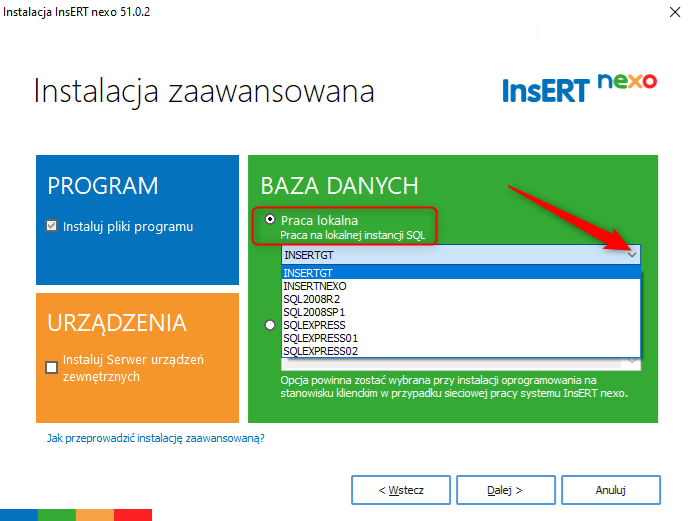Pick SQL2008R2 in the instance list
Image resolution: width=690 pixels, height=521 pixels.
tap(461, 299)
